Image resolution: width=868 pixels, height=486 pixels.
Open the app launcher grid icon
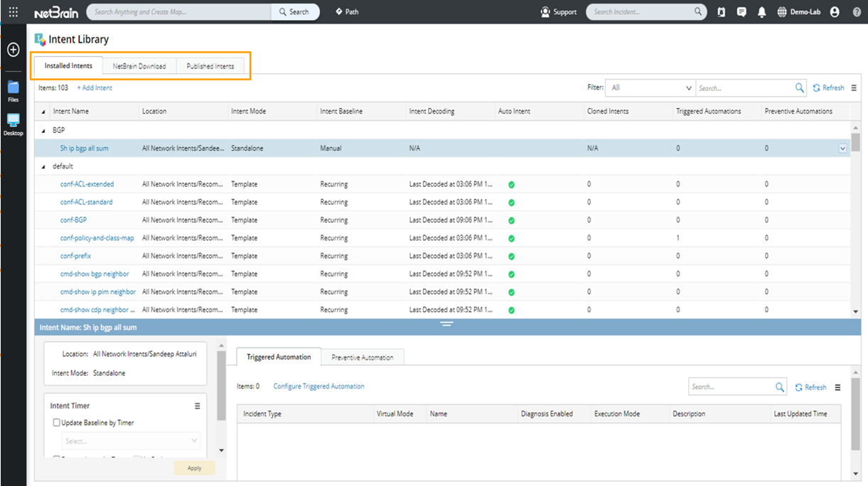click(x=14, y=12)
